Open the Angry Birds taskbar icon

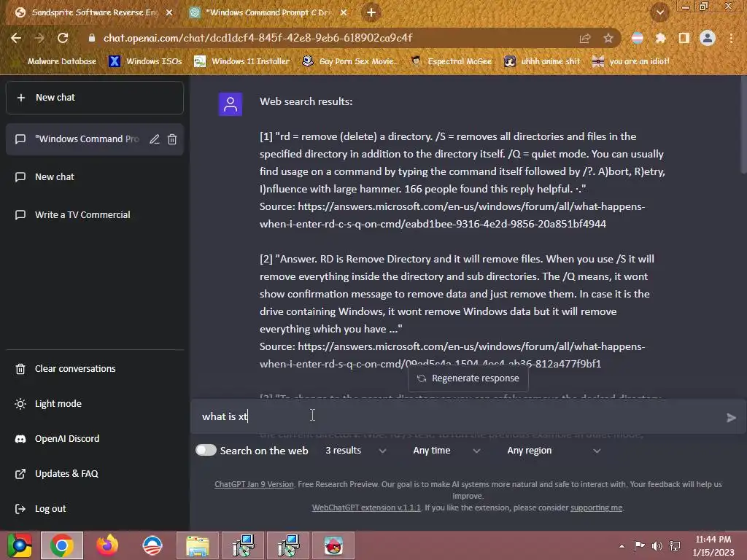click(333, 545)
